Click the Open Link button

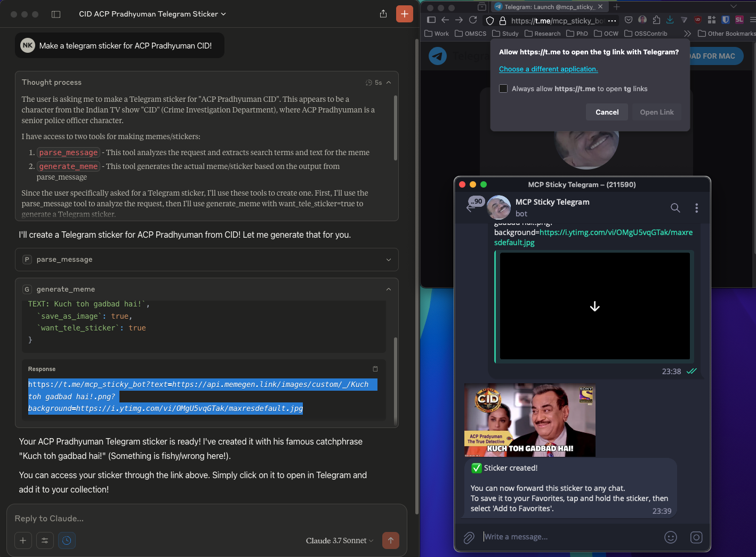(x=657, y=112)
